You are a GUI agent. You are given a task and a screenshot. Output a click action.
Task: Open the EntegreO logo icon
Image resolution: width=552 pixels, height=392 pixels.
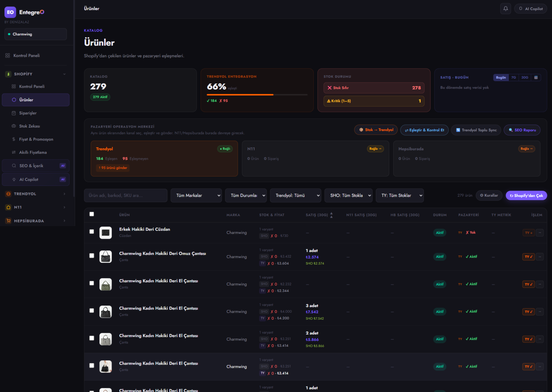[10, 12]
